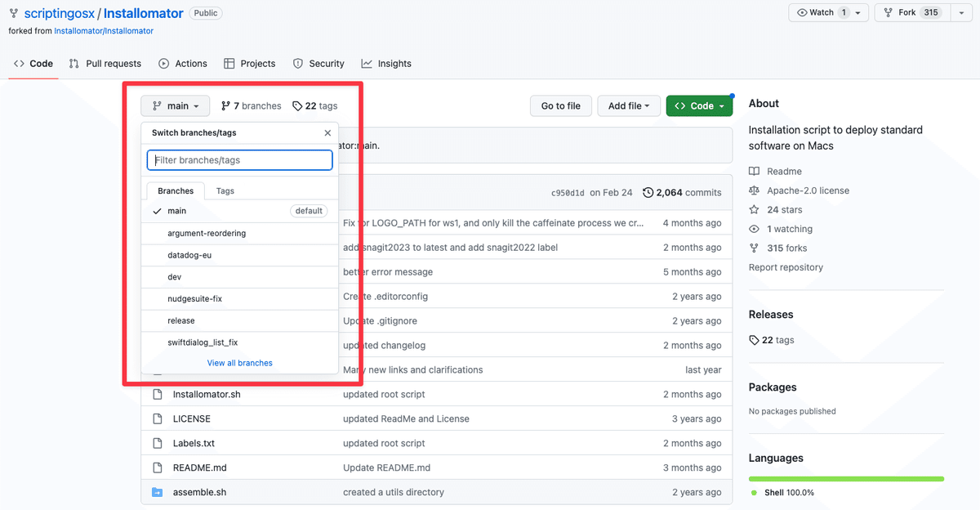The height and width of the screenshot is (510, 980).
Task: Open the Security tab
Action: 318,64
